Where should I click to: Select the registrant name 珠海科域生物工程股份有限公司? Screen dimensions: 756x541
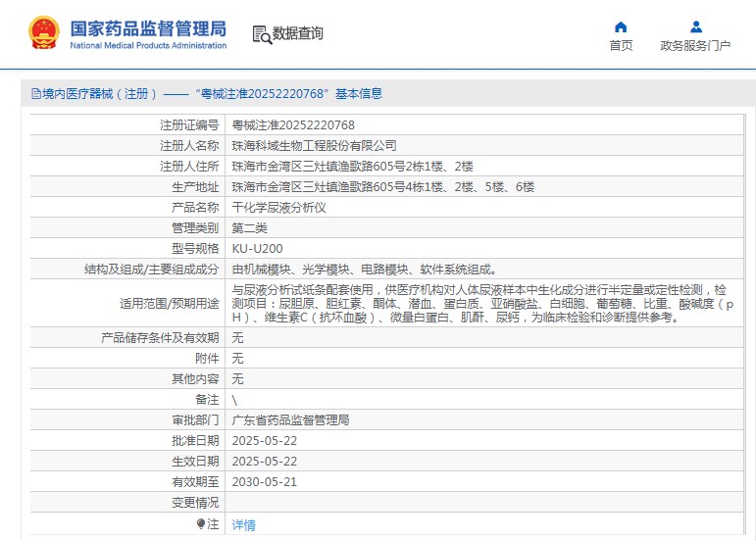(x=315, y=145)
